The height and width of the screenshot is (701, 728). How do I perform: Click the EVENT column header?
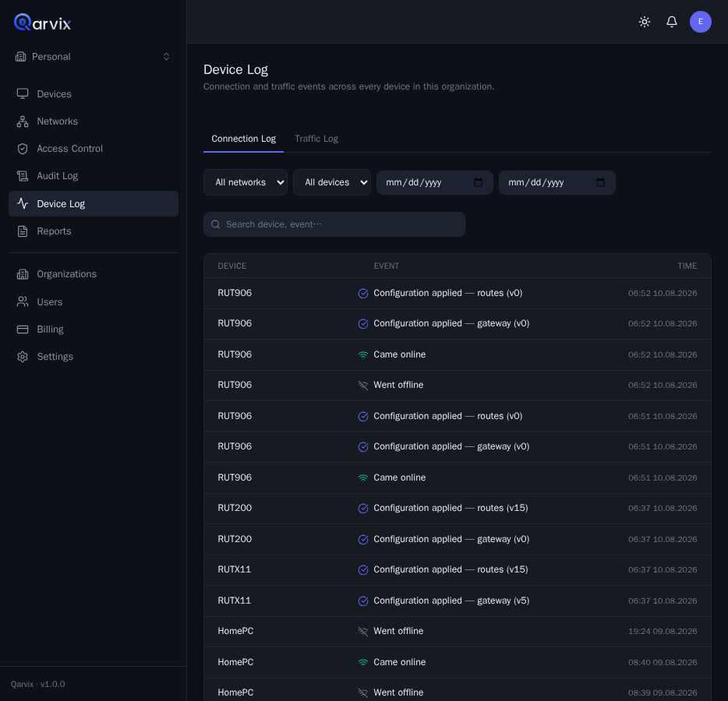click(387, 266)
